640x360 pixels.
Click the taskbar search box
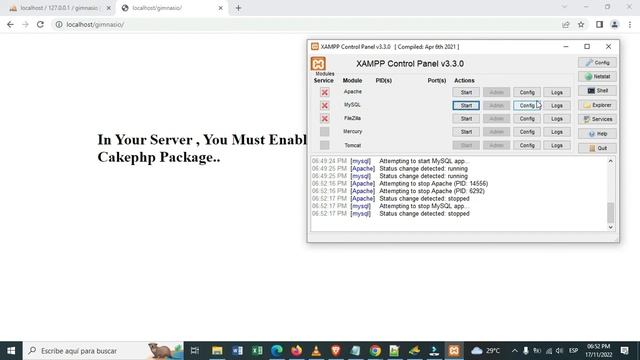(103, 351)
